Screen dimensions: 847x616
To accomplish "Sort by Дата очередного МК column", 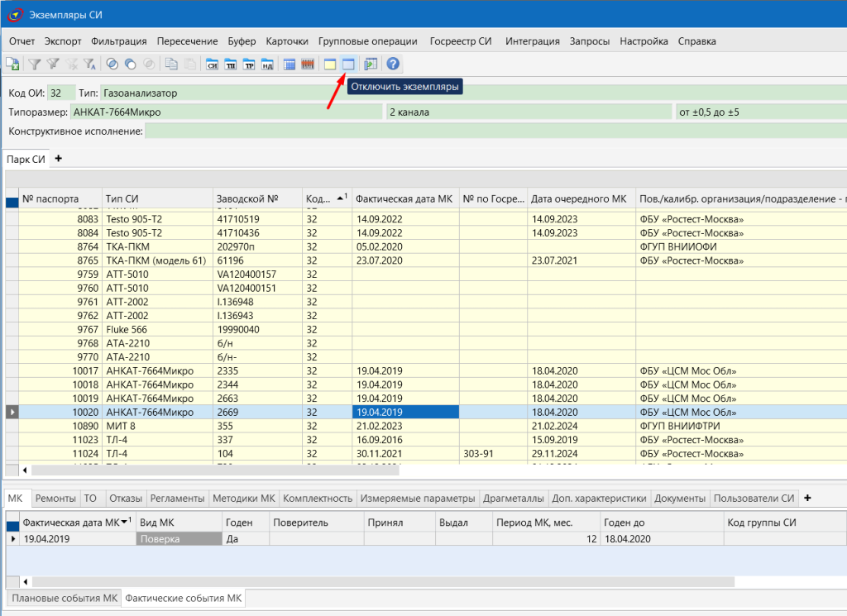I will [581, 198].
